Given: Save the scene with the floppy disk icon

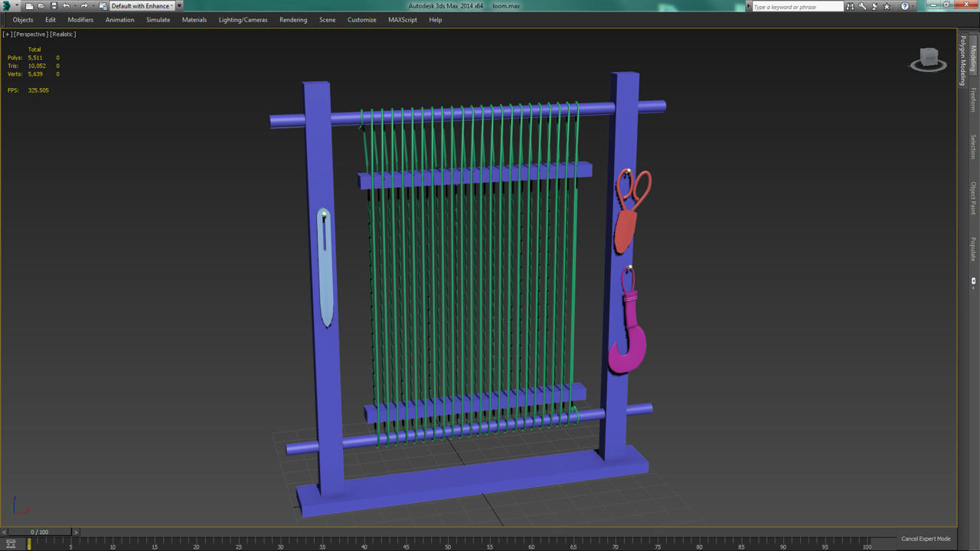Looking at the screenshot, I should (x=54, y=6).
